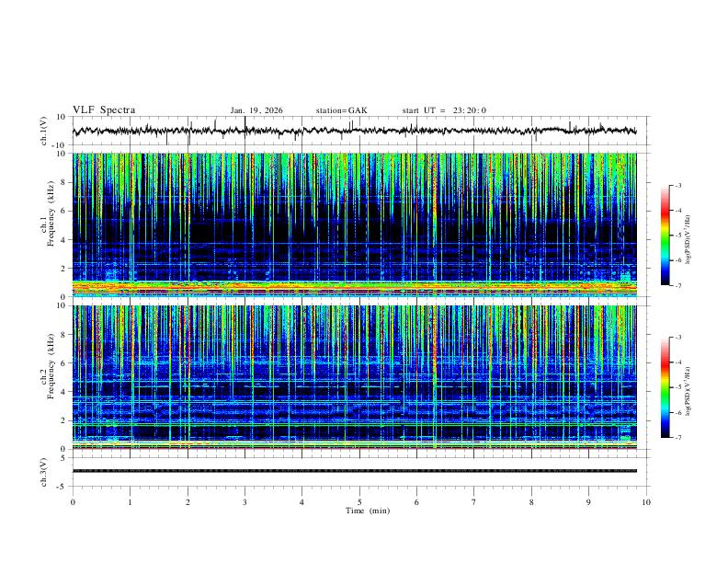
Task: Click the ch.3(V) flat trace line
Action: coord(355,471)
